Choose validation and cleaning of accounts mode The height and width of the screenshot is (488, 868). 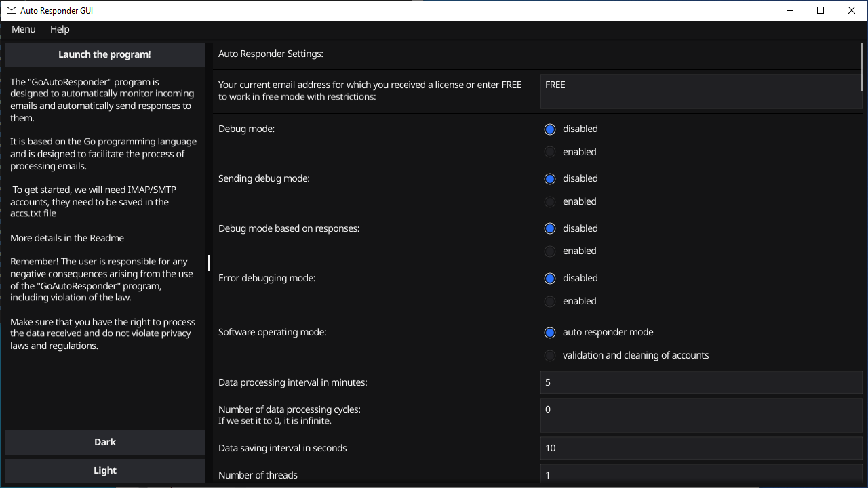tap(627, 355)
